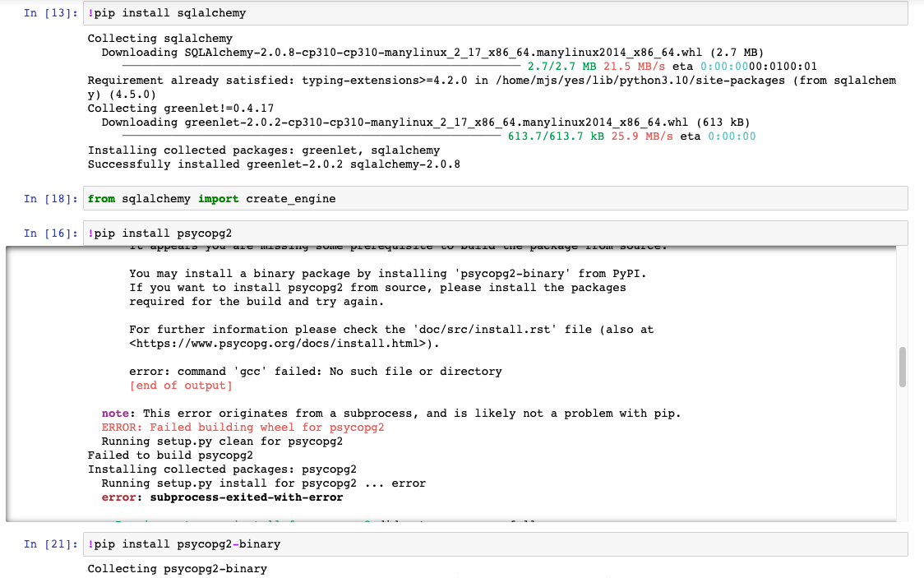Click 'error: subprocess-exited-with-error' line

point(222,497)
